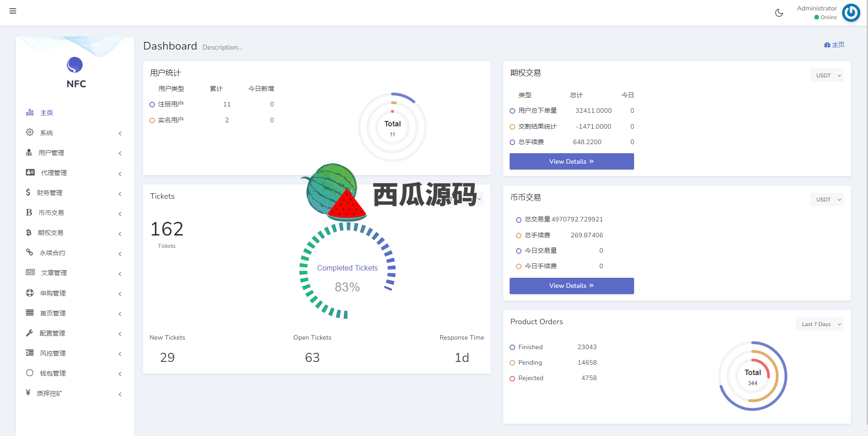Screen dimensions: 868x436
Task: Open the USDT dropdown in 期权交易 panel
Action: pyautogui.click(x=827, y=75)
